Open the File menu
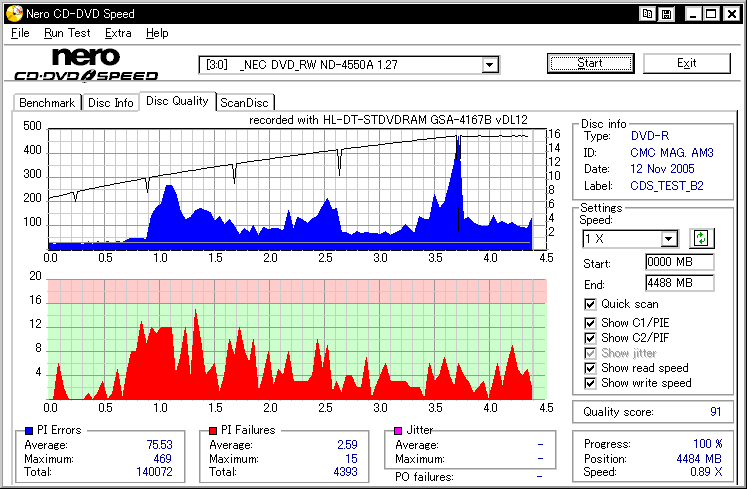This screenshot has width=747, height=489. (20, 33)
